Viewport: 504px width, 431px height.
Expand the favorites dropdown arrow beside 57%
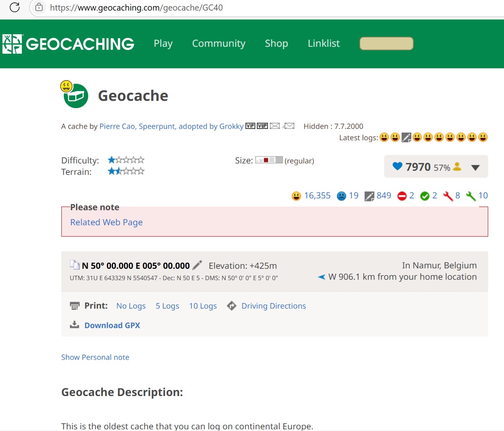(x=475, y=168)
